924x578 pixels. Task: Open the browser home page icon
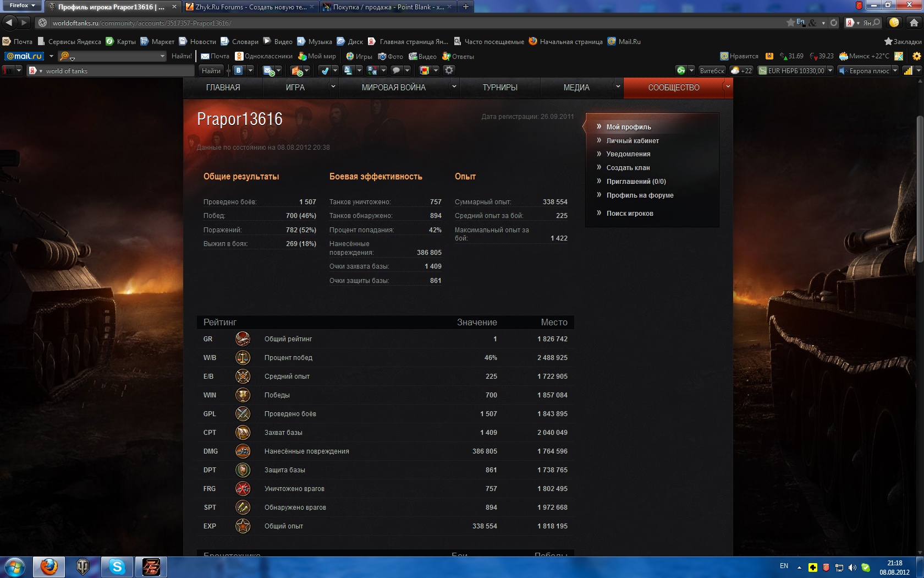(x=914, y=23)
